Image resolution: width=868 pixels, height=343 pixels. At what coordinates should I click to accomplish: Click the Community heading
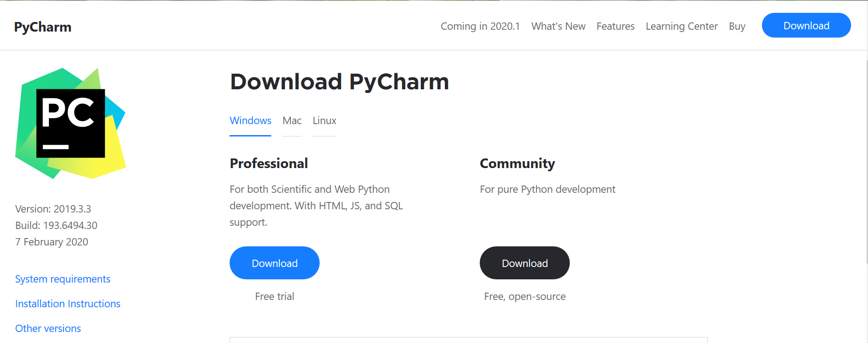click(x=517, y=163)
